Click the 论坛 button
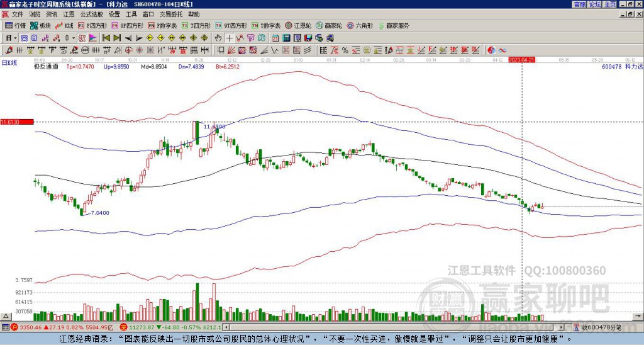 point(595,4)
